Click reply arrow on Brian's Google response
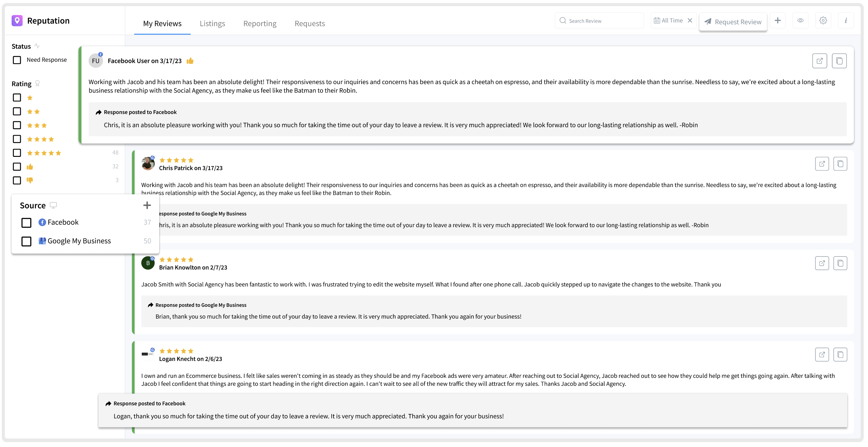The height and width of the screenshot is (447, 868). (x=150, y=305)
